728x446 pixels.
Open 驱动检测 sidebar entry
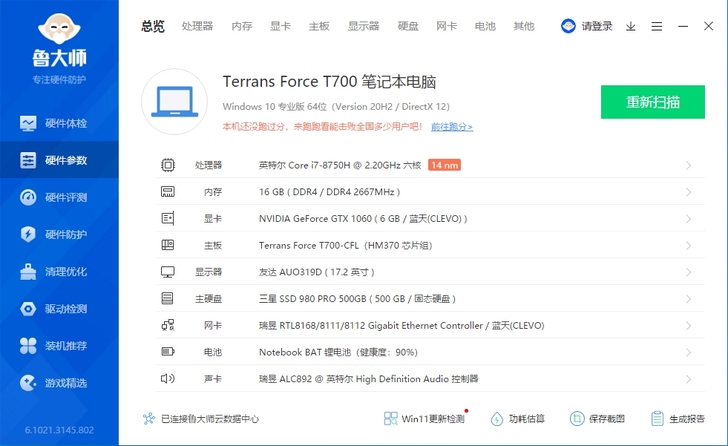click(58, 308)
